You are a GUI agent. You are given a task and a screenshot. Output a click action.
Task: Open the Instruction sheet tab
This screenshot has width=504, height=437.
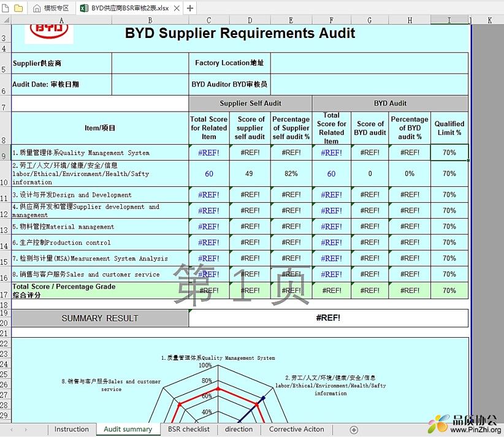point(71,429)
